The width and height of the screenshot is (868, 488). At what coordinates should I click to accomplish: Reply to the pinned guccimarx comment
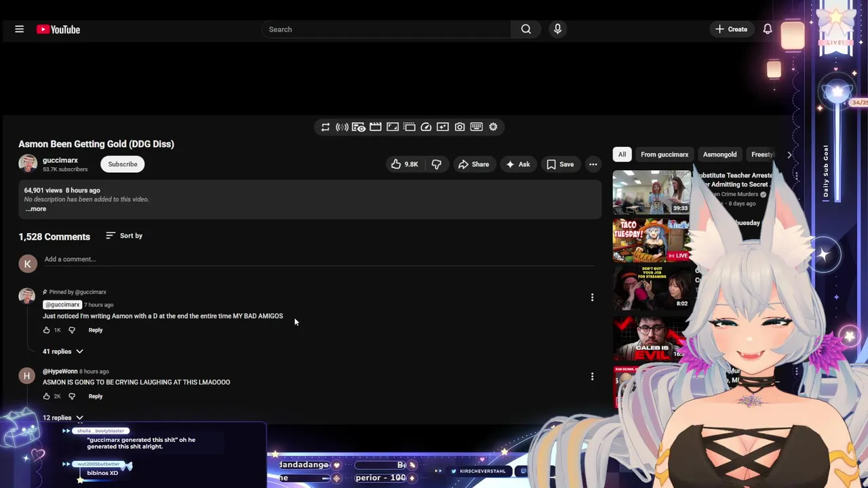click(96, 330)
